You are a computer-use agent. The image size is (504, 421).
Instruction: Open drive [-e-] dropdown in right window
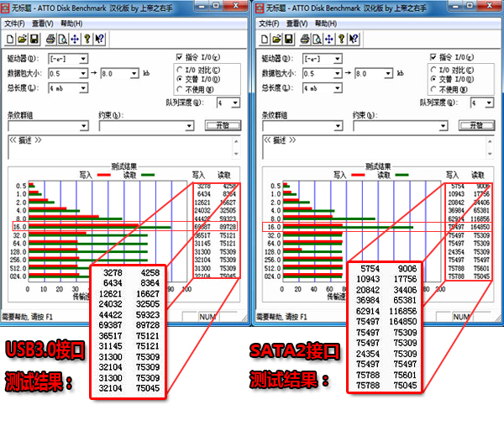[x=337, y=59]
